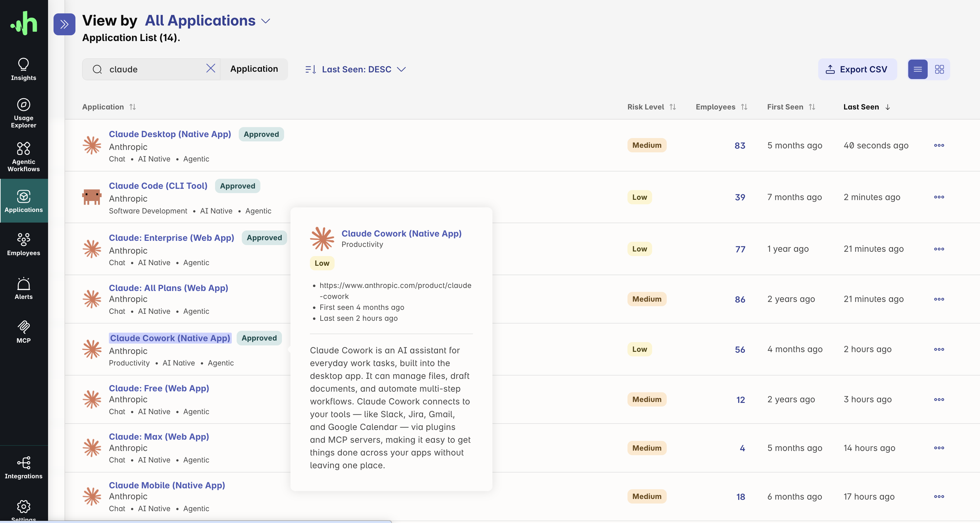Click employee count 86 for All Plans
Screen dimensions: 980x523
tap(740, 299)
